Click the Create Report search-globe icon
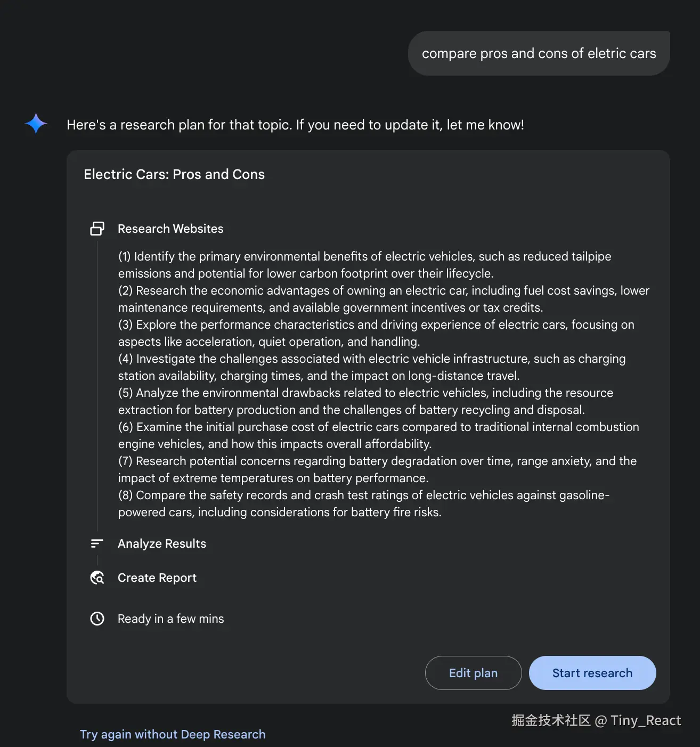 [x=97, y=578]
